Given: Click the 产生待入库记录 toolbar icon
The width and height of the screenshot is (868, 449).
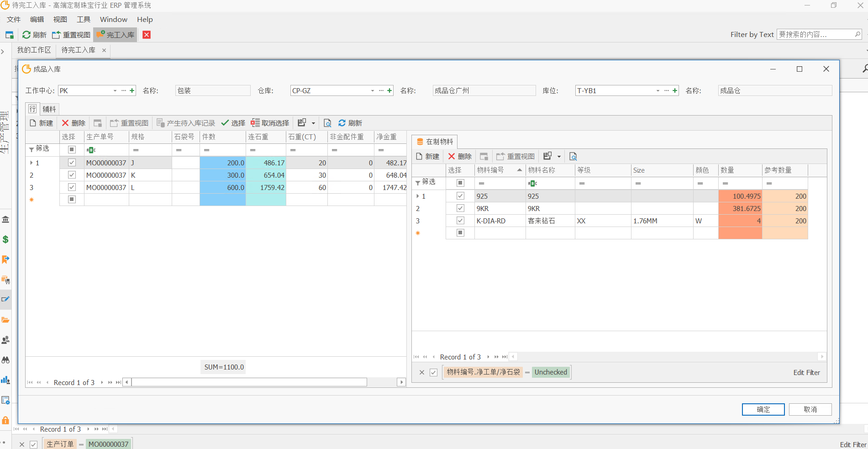Looking at the screenshot, I should (161, 123).
